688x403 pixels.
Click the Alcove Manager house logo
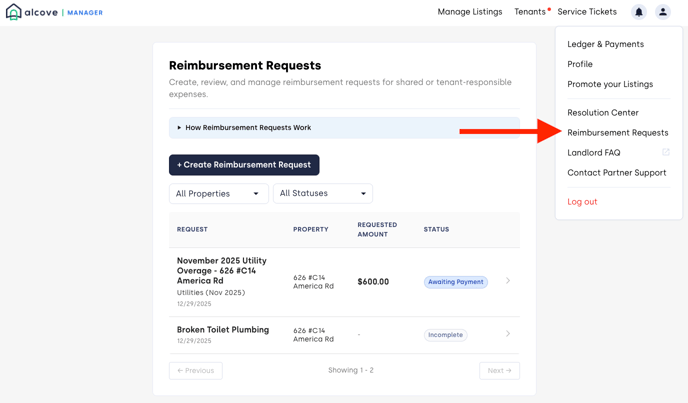13,12
